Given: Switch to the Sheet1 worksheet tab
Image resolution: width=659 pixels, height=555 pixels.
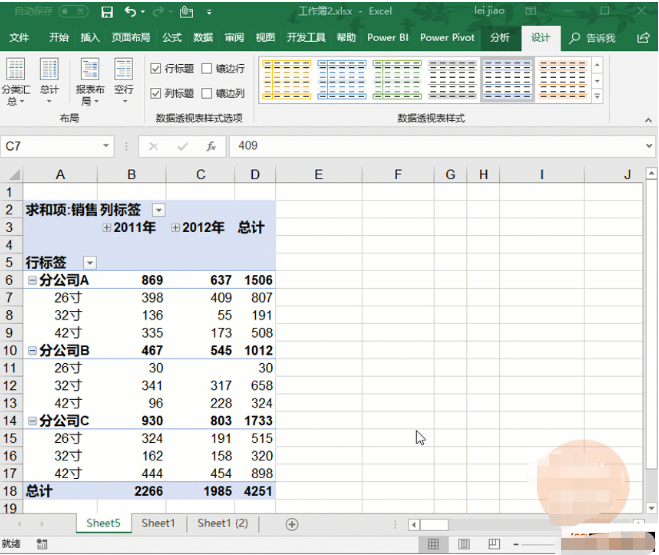Looking at the screenshot, I should [x=158, y=523].
